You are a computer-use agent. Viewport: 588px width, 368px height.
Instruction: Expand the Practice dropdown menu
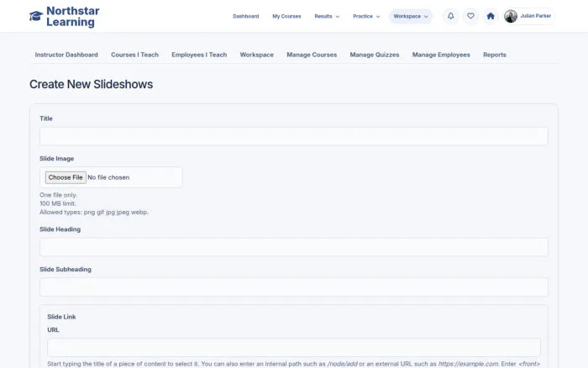[x=366, y=16]
